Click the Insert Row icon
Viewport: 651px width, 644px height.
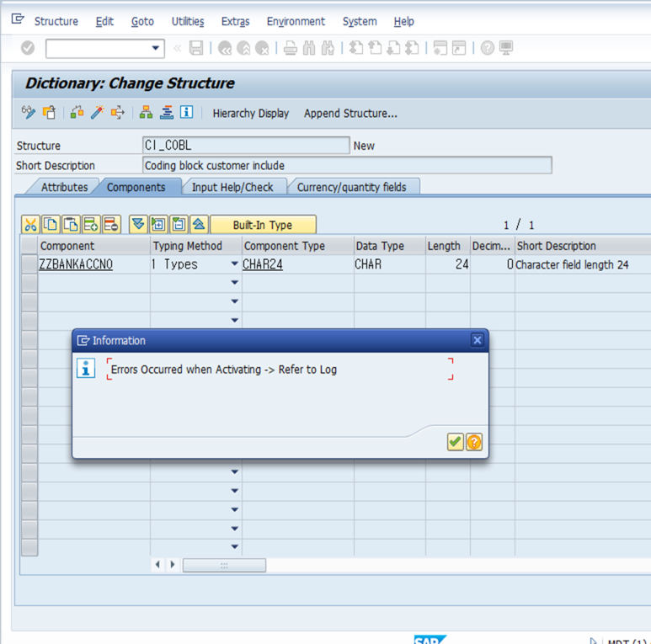91,225
